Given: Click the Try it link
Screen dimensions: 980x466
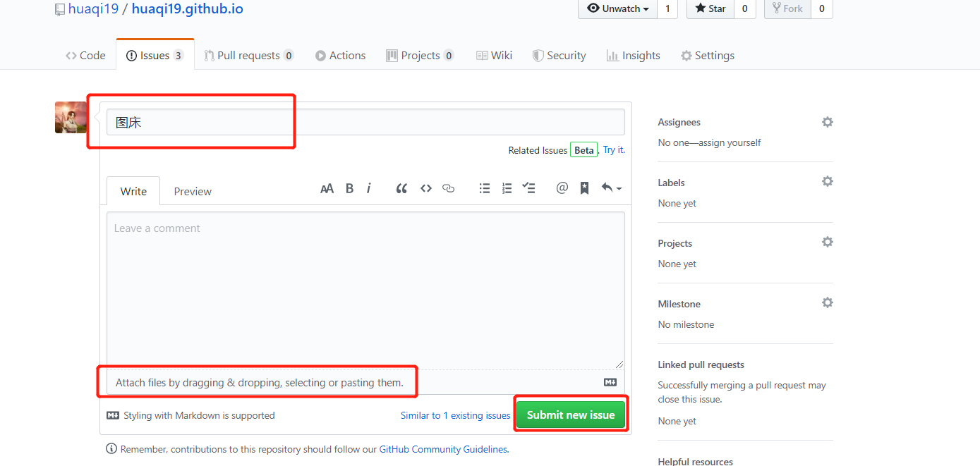Looking at the screenshot, I should tap(614, 150).
